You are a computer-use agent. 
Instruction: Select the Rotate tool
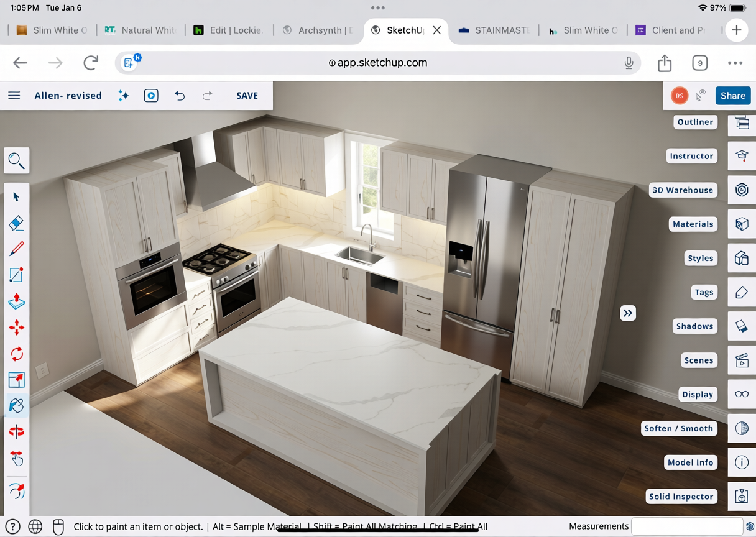[x=17, y=354]
